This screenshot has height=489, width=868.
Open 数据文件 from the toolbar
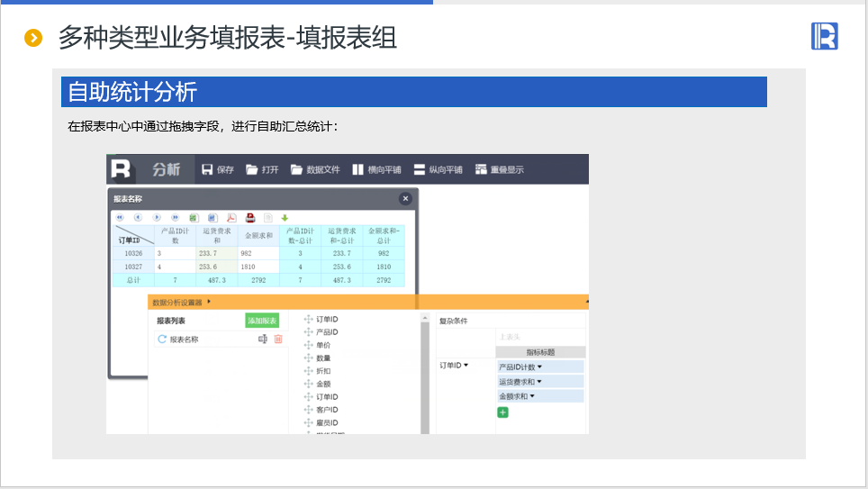point(315,169)
